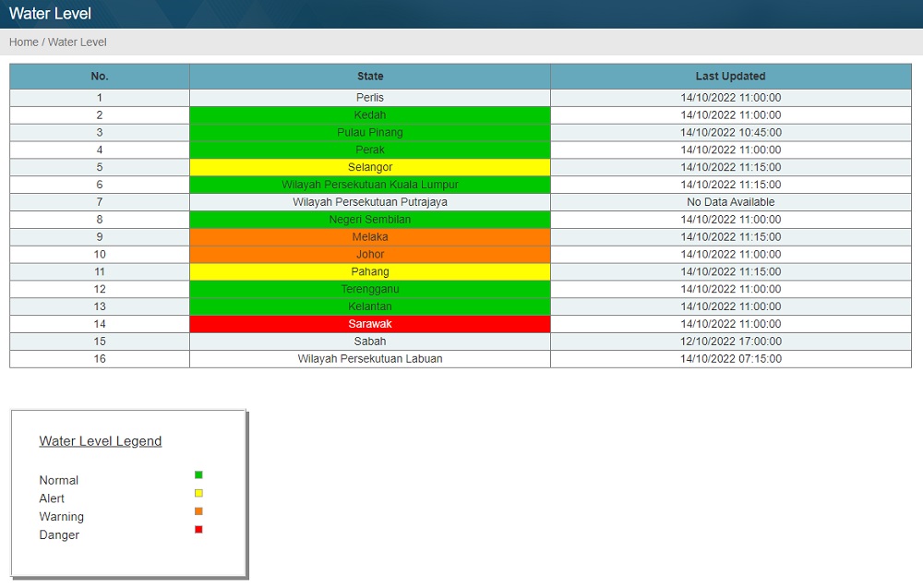Click the Danger legend label
This screenshot has width=923, height=588.
(x=59, y=535)
